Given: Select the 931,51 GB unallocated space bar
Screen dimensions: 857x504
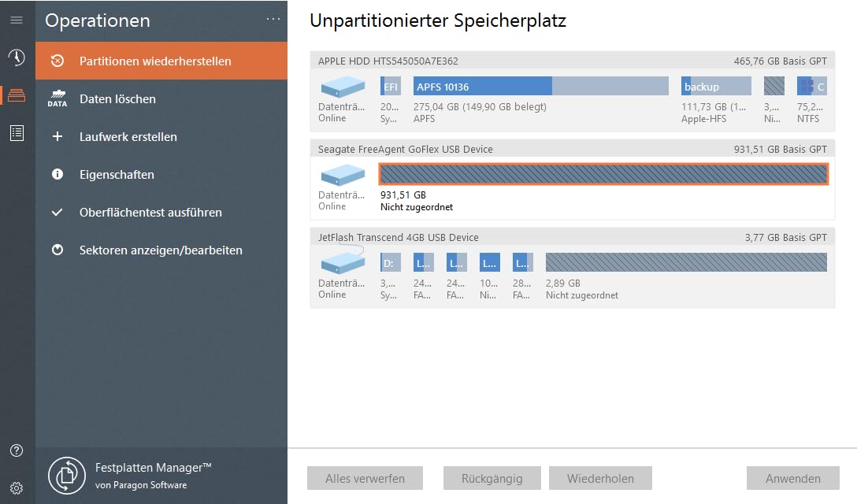Looking at the screenshot, I should (x=603, y=174).
